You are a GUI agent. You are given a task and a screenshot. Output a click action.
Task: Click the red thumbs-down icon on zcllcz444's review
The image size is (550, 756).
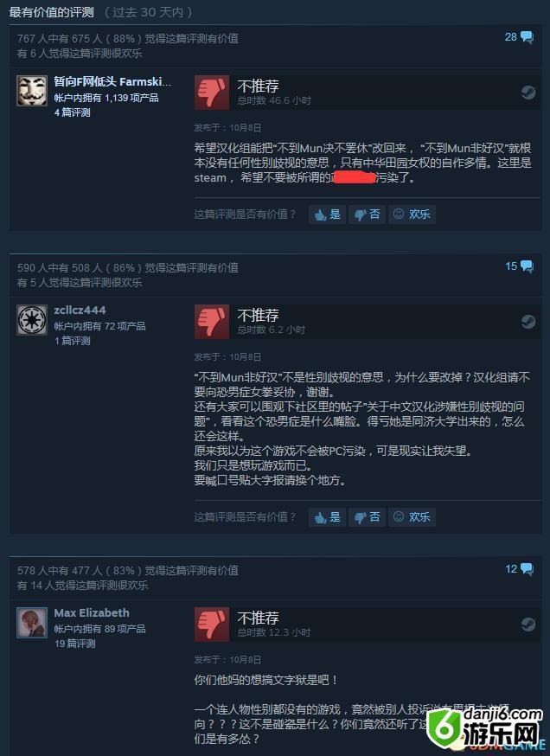coord(212,322)
